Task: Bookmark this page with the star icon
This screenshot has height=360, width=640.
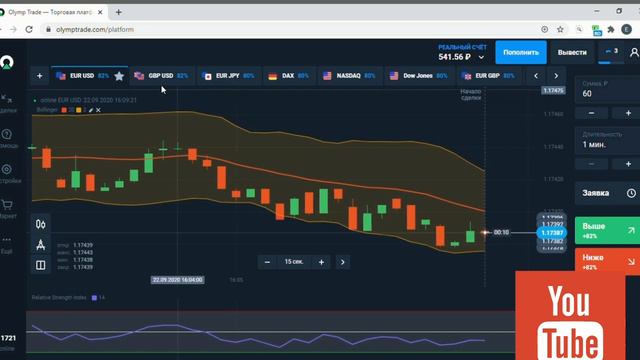Action: pyautogui.click(x=560, y=29)
